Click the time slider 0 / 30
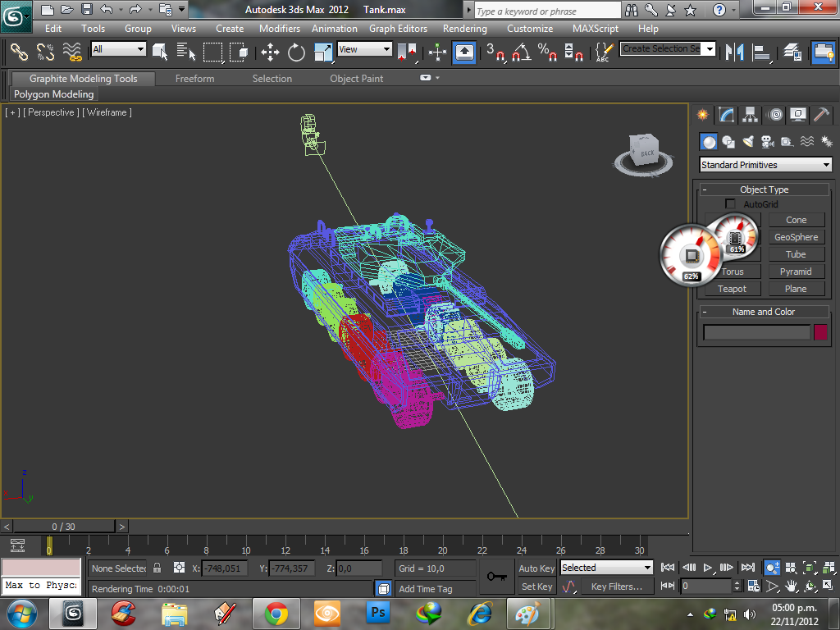Screen dimensions: 840x630 pos(63,527)
